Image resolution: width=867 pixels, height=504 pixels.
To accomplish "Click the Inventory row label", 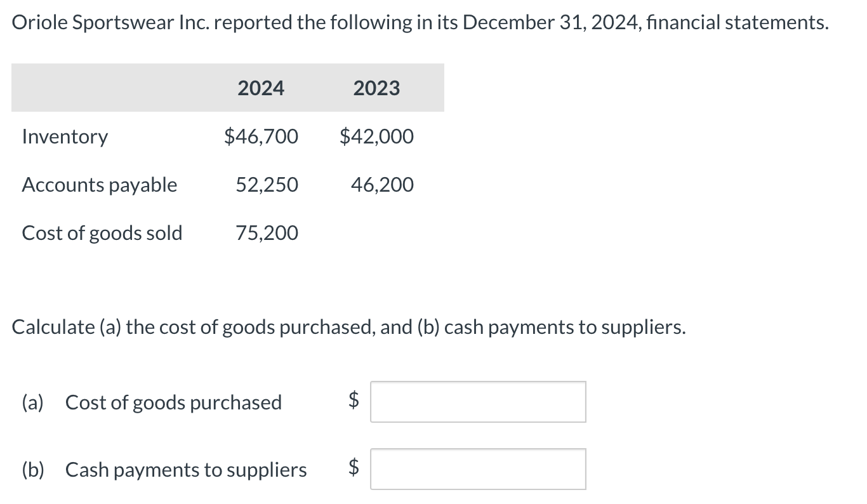I will [x=65, y=136].
